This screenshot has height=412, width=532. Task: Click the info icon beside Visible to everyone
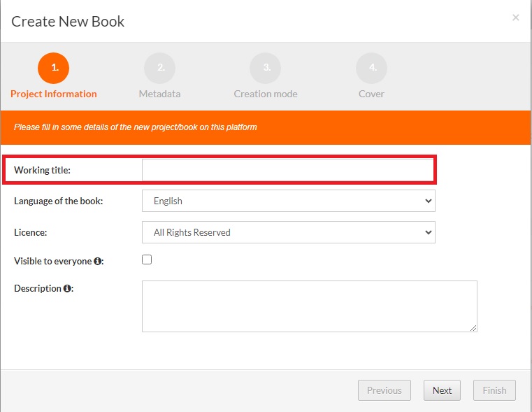tap(98, 261)
